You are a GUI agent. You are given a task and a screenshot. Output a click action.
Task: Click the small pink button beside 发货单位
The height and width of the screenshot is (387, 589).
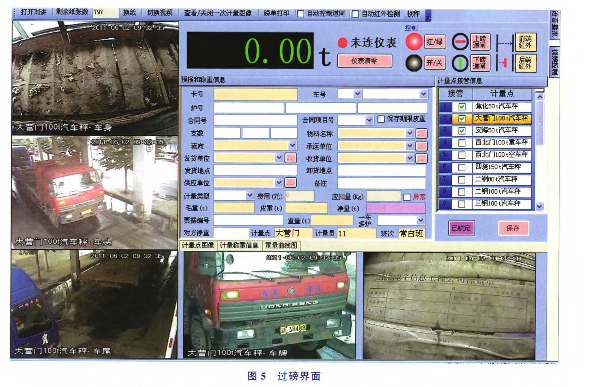pos(290,158)
